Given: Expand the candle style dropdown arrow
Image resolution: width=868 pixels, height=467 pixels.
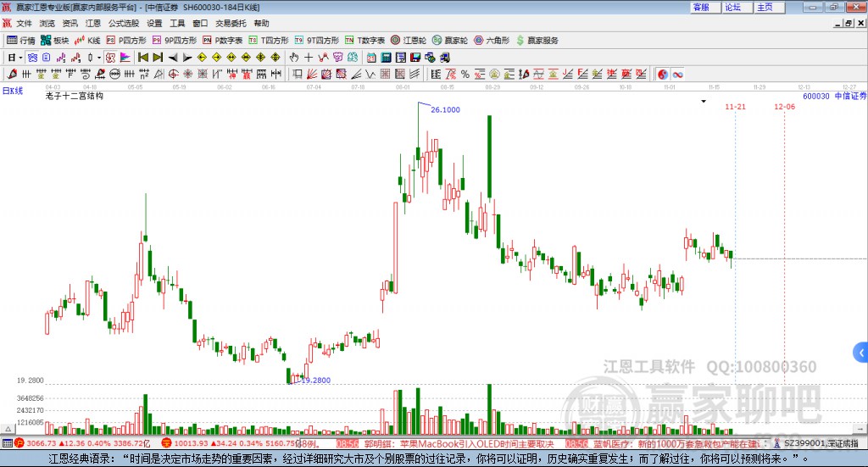Looking at the screenshot, I should click(x=99, y=58).
